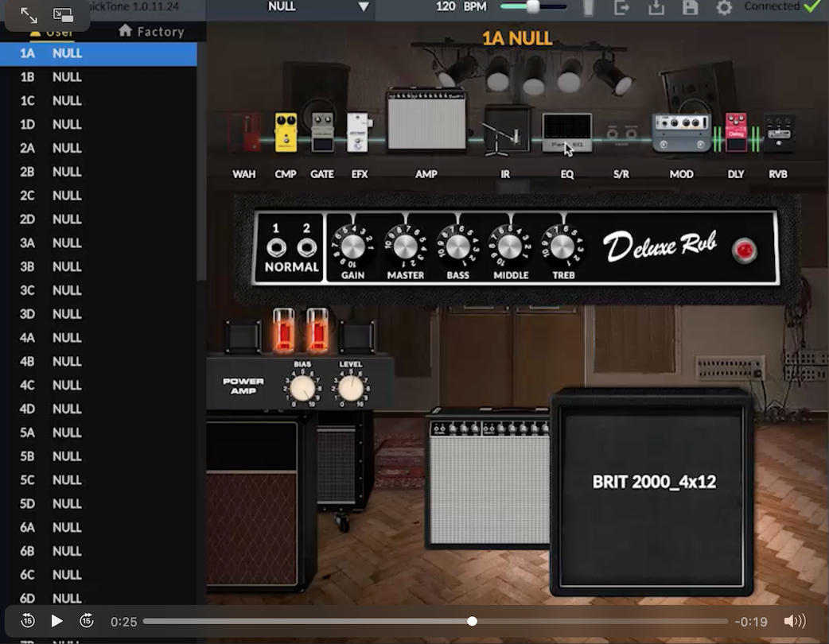
Task: Skip forward 15 seconds in the video
Action: [87, 621]
